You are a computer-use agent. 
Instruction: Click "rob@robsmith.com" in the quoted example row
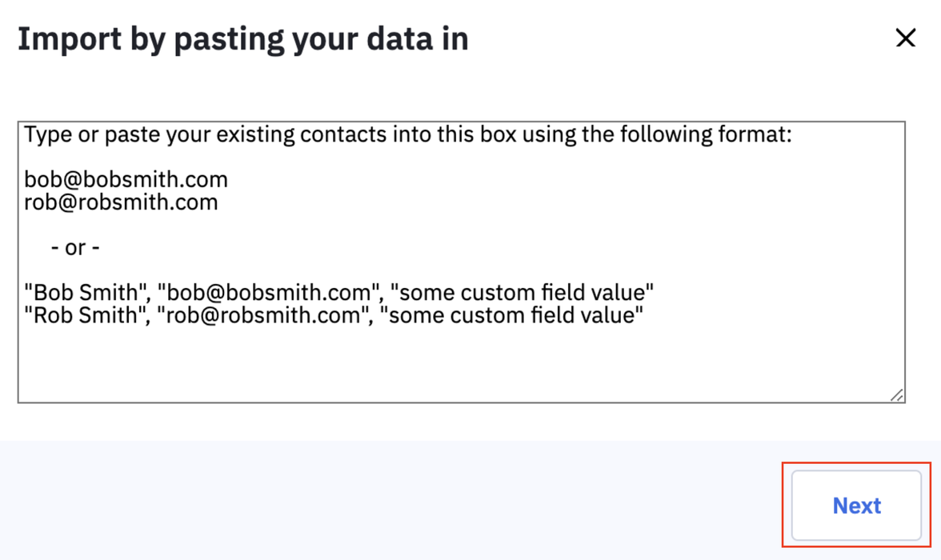(x=264, y=315)
